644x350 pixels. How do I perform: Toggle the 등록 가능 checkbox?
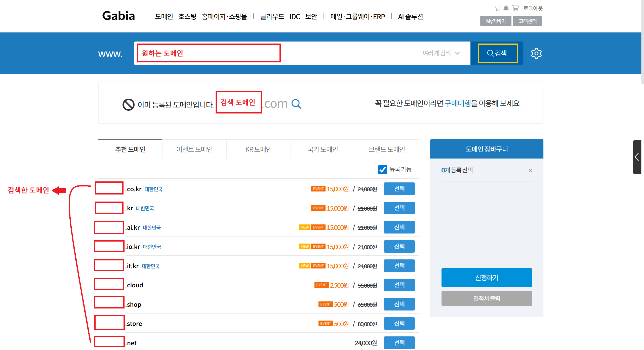tap(382, 170)
